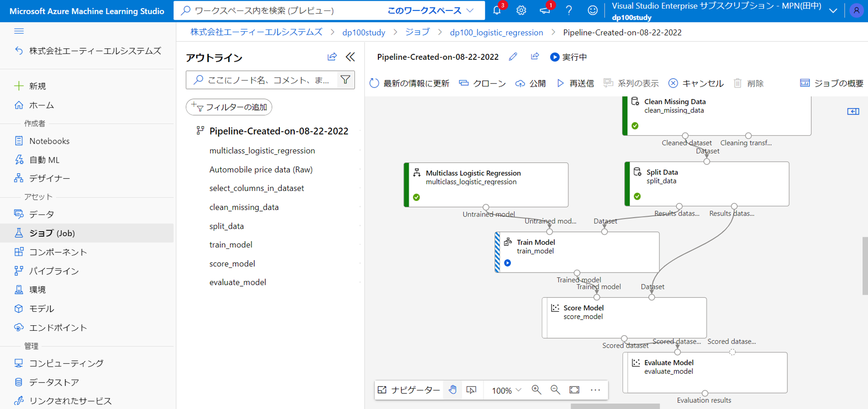The image size is (868, 409).
Task: Open the ジョブ breadcrumb link
Action: click(x=418, y=32)
